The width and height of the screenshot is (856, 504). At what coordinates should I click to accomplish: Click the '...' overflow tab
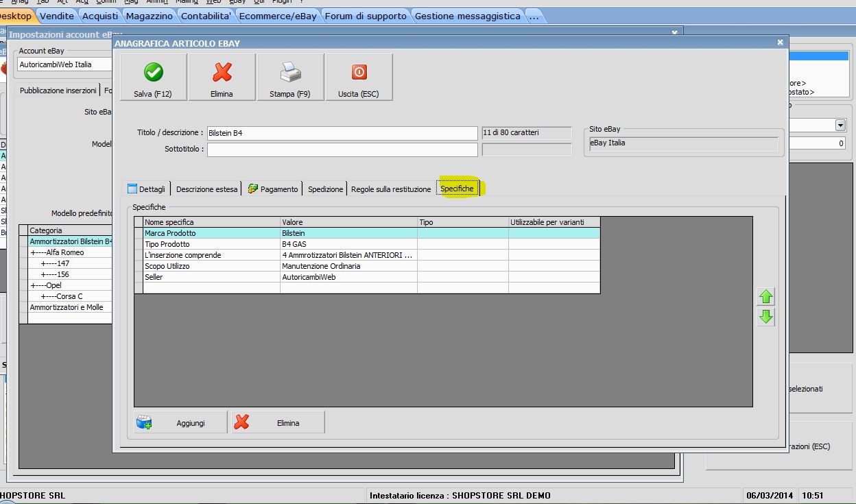click(534, 16)
